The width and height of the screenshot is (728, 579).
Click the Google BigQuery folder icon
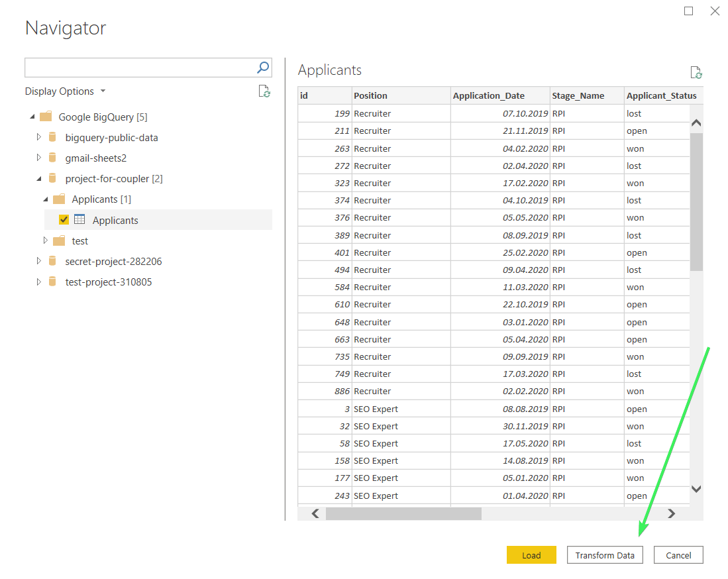[46, 117]
